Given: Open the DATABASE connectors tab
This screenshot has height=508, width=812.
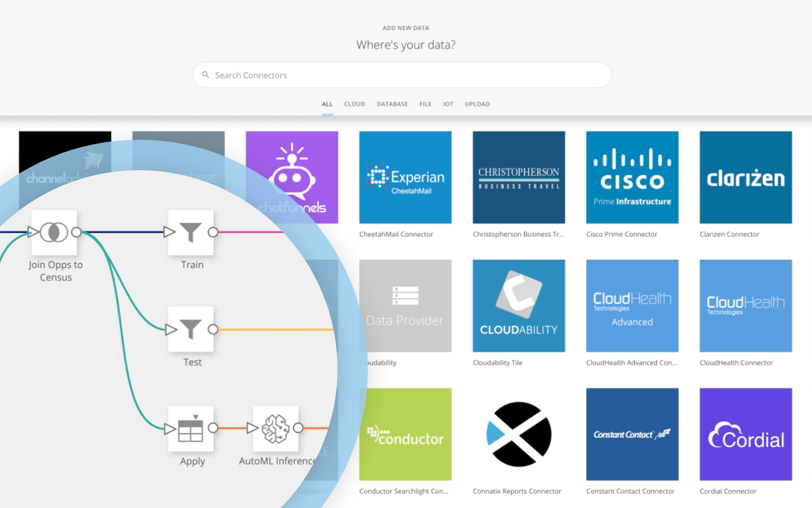Looking at the screenshot, I should click(x=392, y=104).
